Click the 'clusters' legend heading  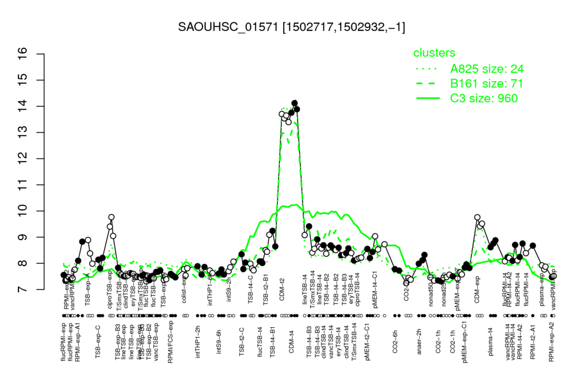(x=434, y=52)
